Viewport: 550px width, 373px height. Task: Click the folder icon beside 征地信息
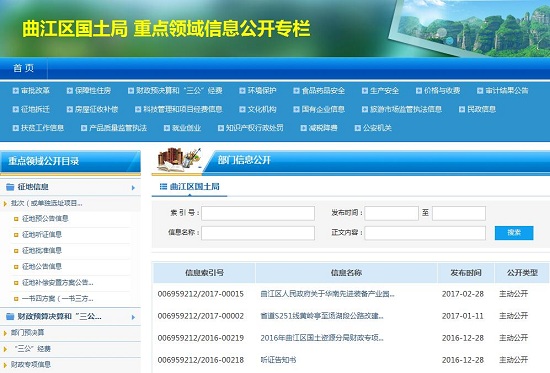(x=10, y=187)
